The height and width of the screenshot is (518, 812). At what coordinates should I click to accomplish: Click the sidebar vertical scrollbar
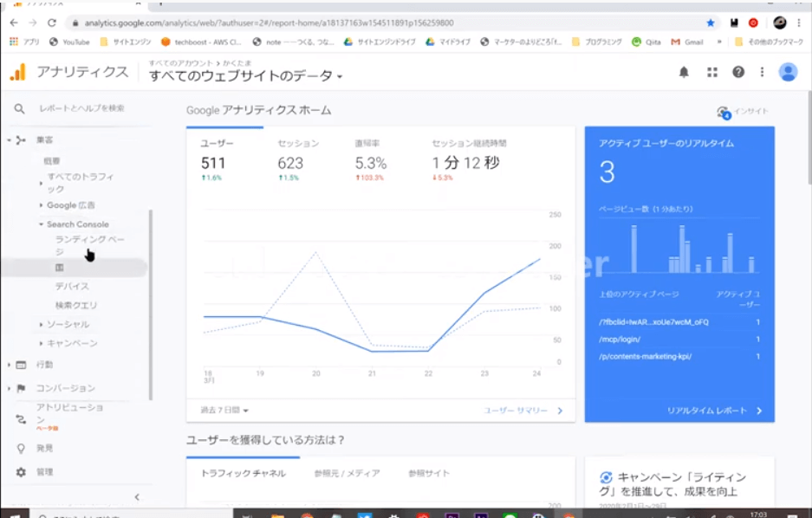[151, 304]
